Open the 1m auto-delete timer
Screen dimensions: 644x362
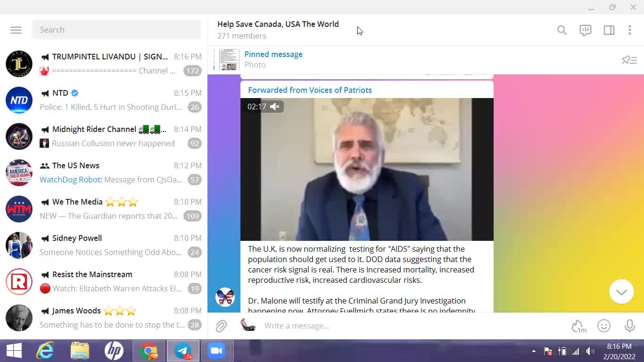click(578, 326)
